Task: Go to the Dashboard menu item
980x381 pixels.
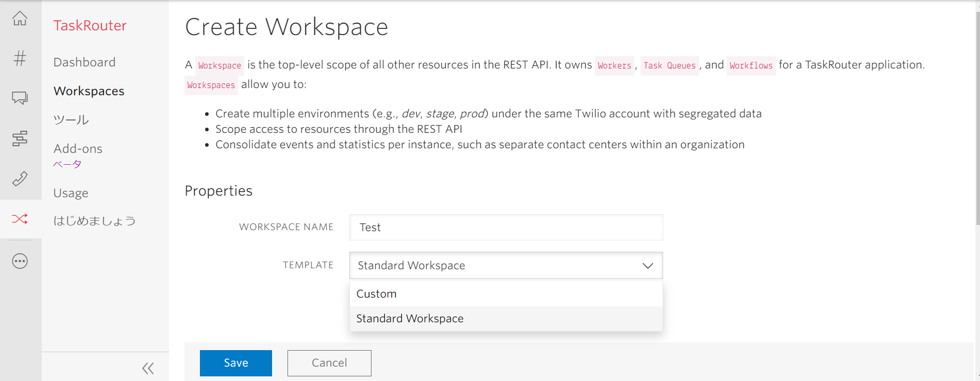Action: (x=85, y=62)
